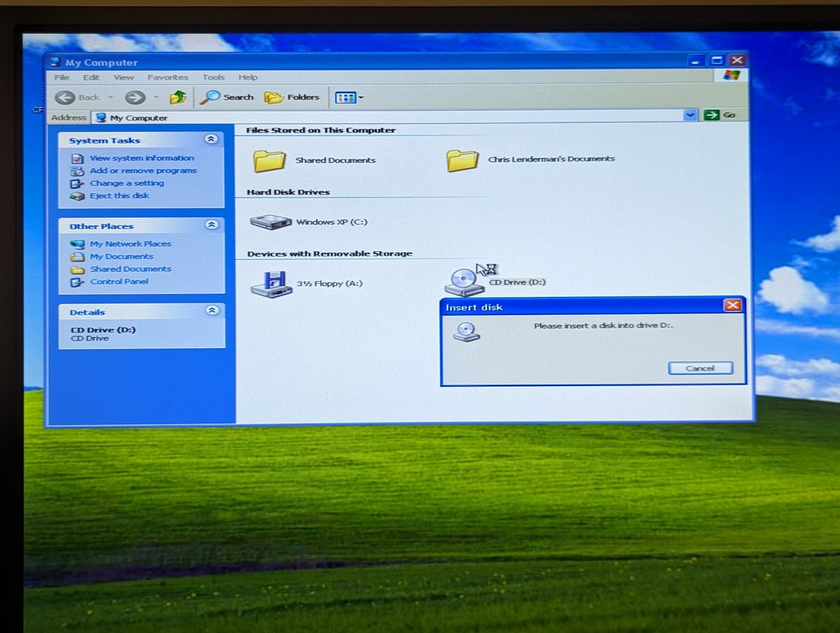This screenshot has width=840, height=633.
Task: Click Change a setting link
Action: tap(127, 183)
